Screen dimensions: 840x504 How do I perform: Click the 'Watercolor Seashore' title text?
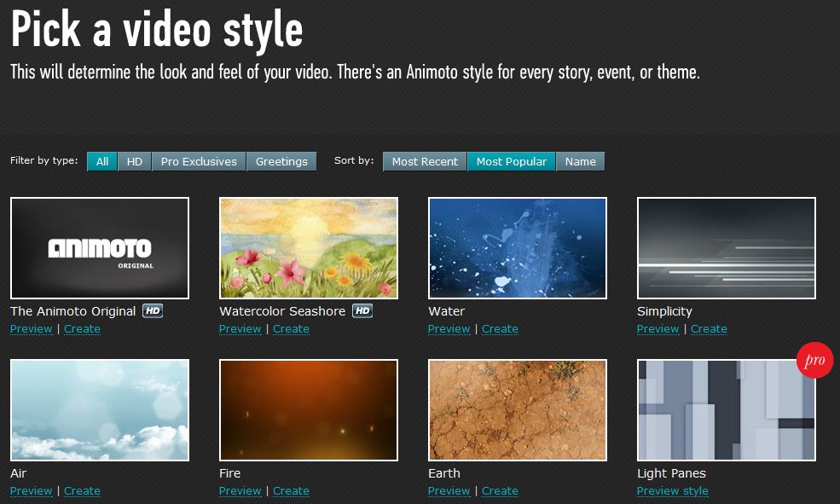tap(282, 311)
